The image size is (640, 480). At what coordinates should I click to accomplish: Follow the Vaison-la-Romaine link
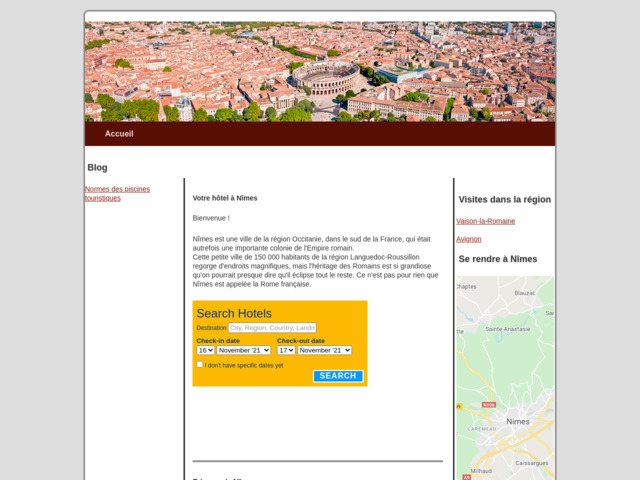pyautogui.click(x=485, y=221)
